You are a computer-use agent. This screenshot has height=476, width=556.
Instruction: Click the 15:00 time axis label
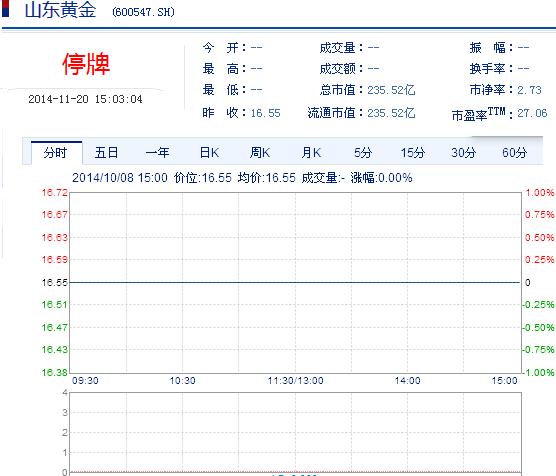(x=504, y=381)
